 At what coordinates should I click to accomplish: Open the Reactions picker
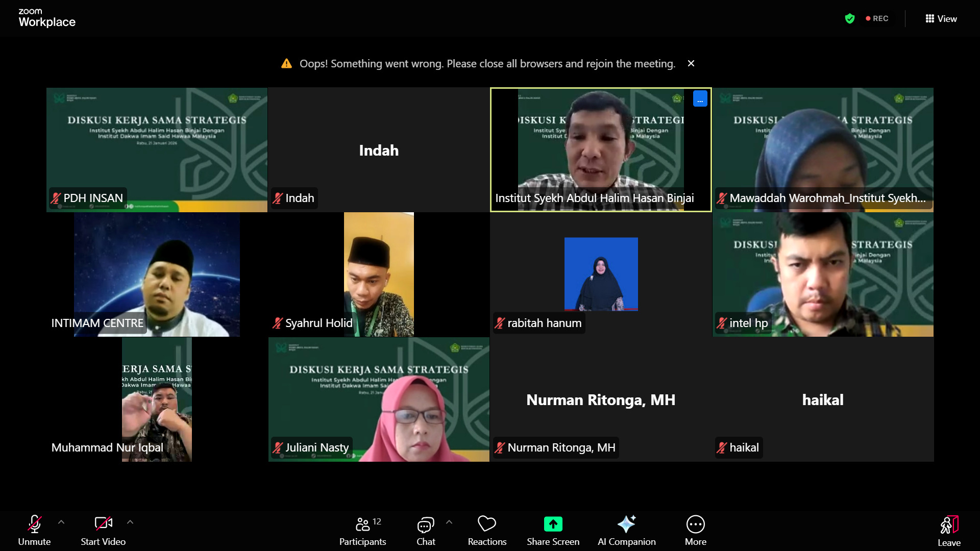(487, 530)
